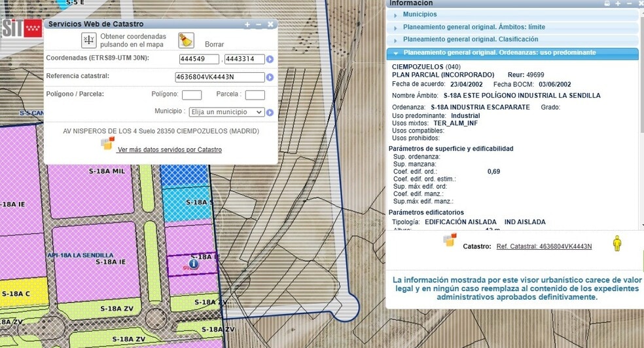Image resolution: width=644 pixels, height=348 pixels.
Task: Click Catastro icon in Informacion panel
Action: click(x=450, y=239)
